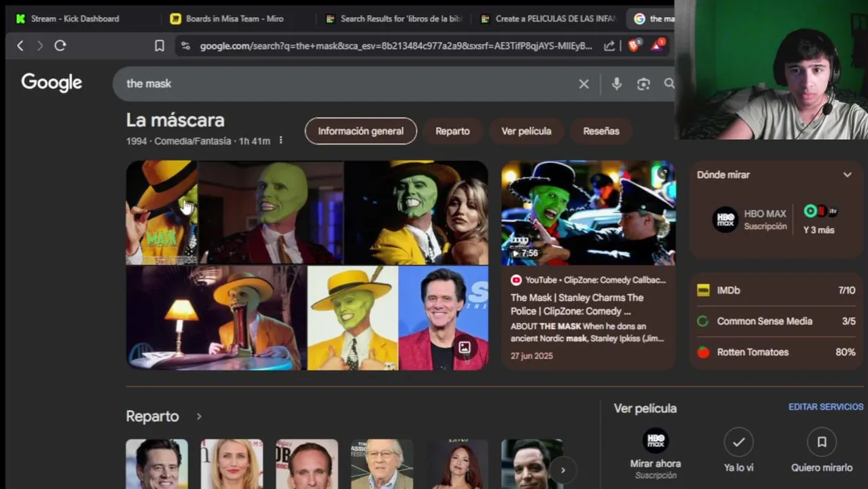Viewport: 868px width, 489px height.
Task: Open Jim Carrey cast photo in Reparto
Action: click(x=157, y=464)
